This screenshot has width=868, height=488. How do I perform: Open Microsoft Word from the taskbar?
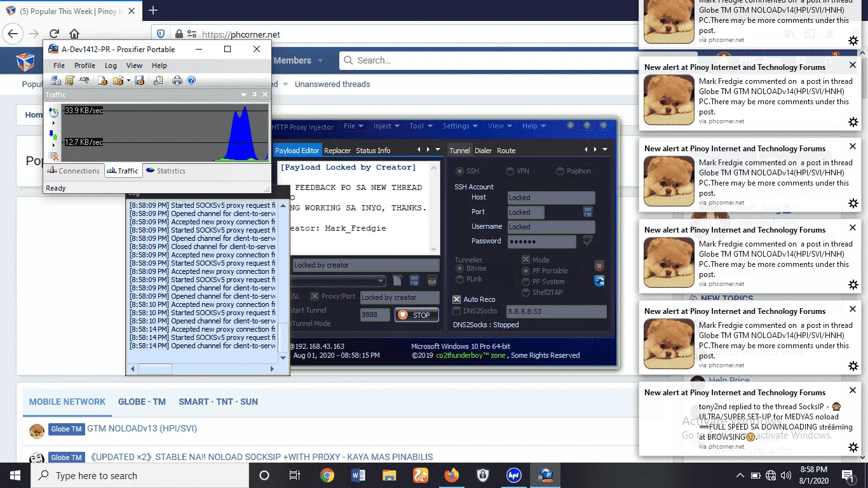[358, 475]
